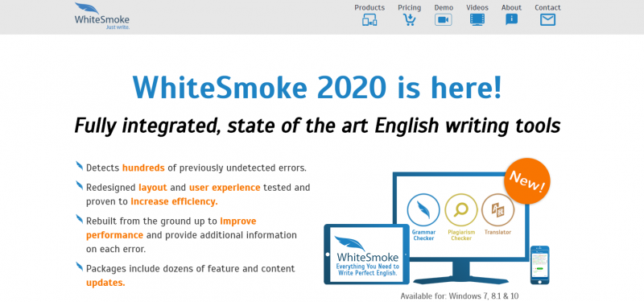The width and height of the screenshot is (644, 302).
Task: Click the orange New! badge
Action: pos(527,181)
